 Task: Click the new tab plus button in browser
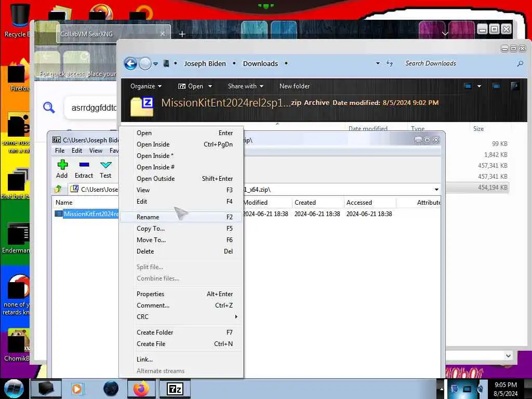click(x=182, y=34)
